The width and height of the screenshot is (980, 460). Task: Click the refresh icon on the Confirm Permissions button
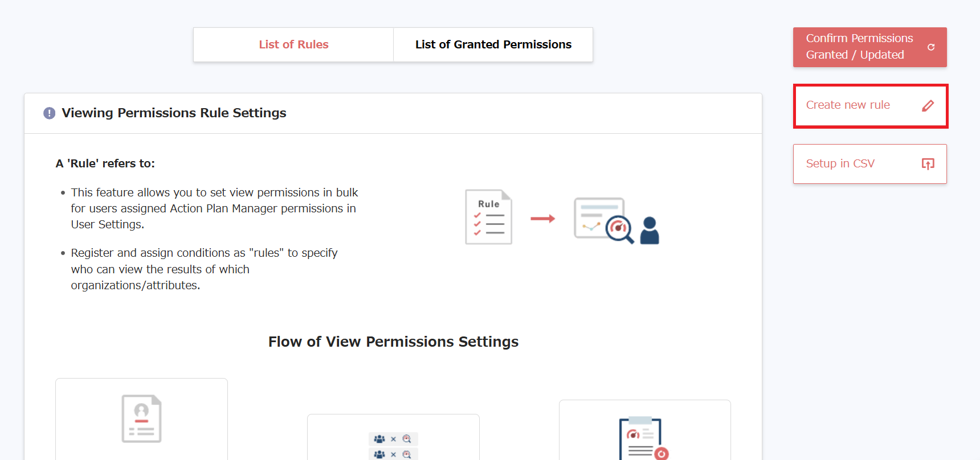point(931,47)
